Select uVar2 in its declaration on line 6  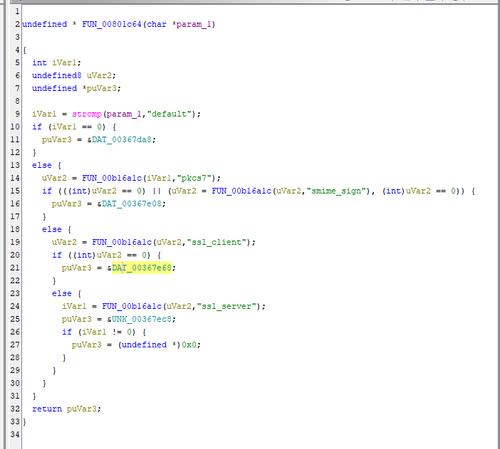coord(99,76)
